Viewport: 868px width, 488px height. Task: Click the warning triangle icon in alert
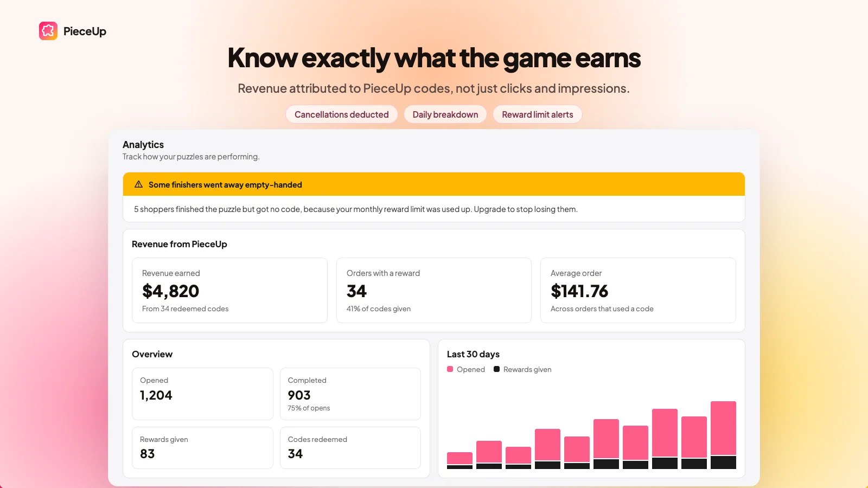[139, 184]
